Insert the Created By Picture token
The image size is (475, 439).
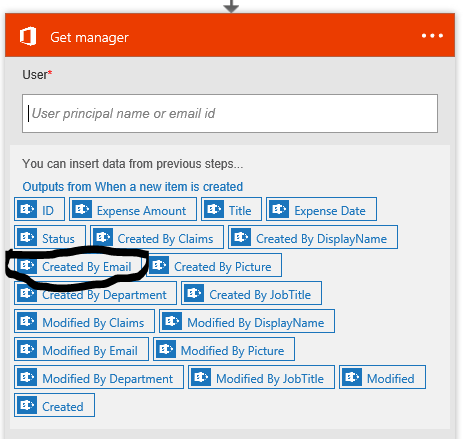(x=214, y=265)
